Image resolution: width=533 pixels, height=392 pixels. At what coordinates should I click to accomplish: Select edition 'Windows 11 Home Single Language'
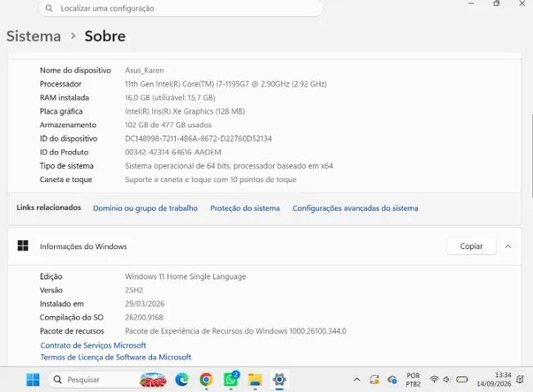click(186, 277)
